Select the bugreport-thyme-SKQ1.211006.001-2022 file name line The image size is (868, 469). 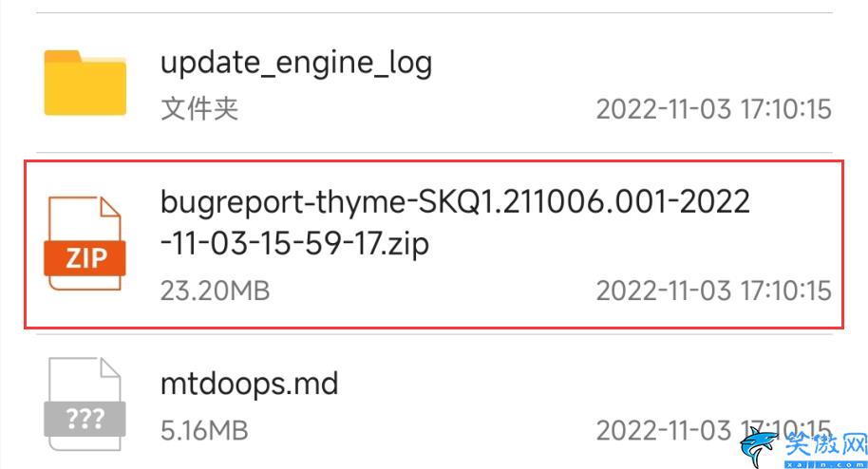(455, 201)
